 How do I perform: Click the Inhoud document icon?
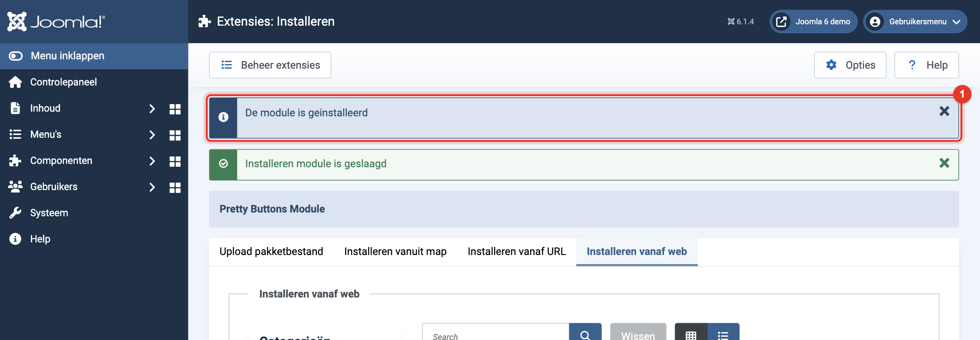pos(15,108)
